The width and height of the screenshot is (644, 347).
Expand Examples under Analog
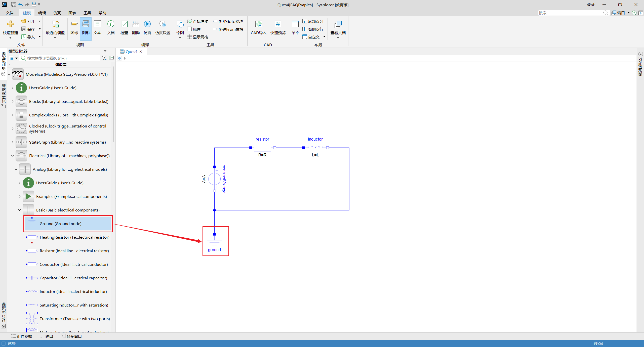pos(20,196)
